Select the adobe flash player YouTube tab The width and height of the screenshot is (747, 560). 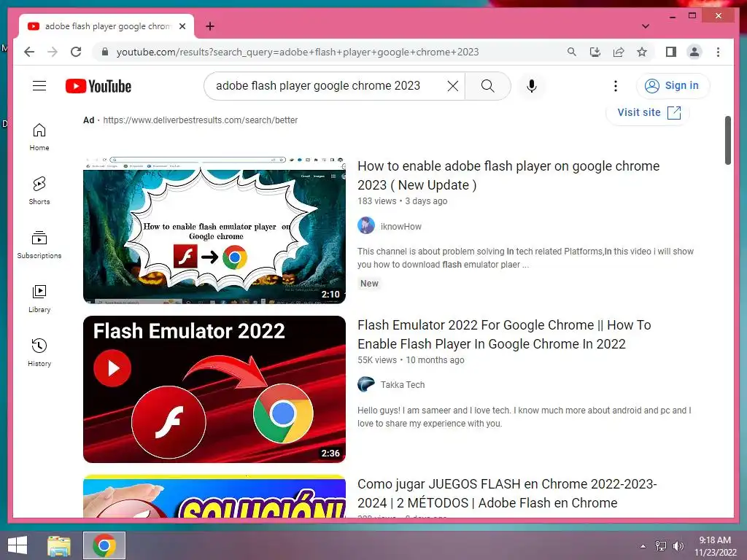point(107,26)
